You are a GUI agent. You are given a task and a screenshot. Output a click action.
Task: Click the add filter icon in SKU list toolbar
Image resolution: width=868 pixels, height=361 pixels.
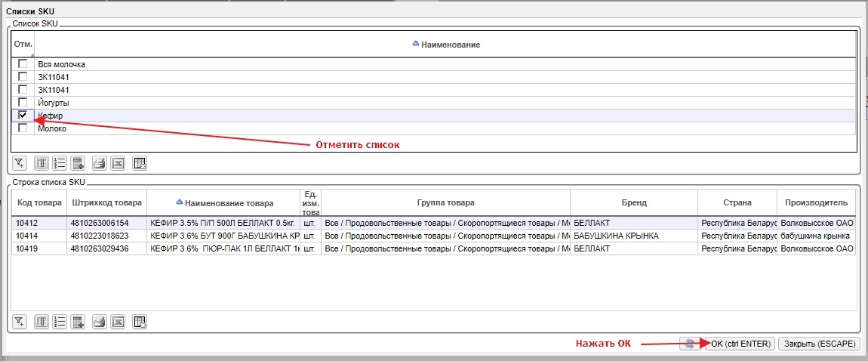click(x=20, y=162)
